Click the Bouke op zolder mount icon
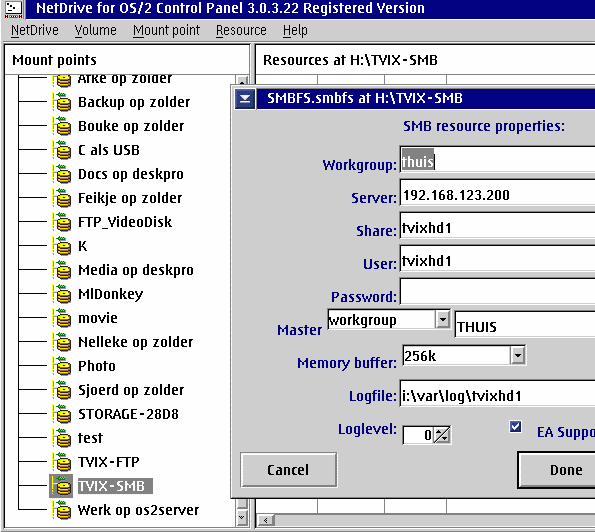Screen dimensions: 595x532 [x=62, y=126]
